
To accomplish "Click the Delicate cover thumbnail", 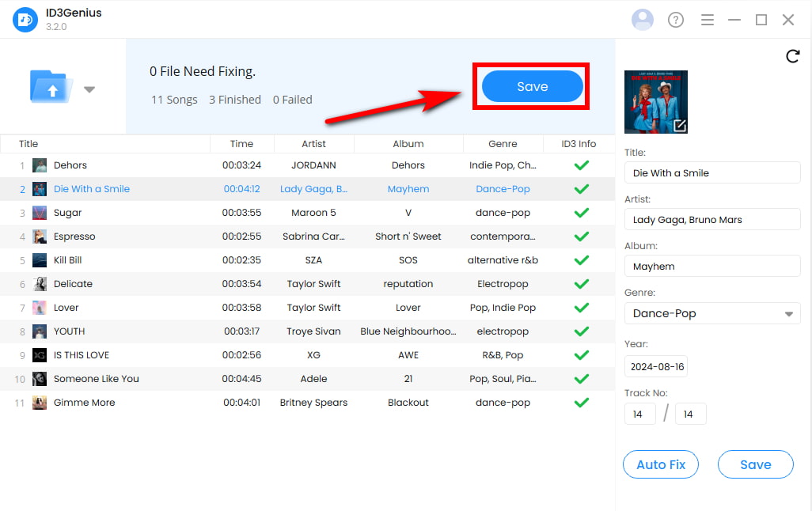I will (40, 284).
